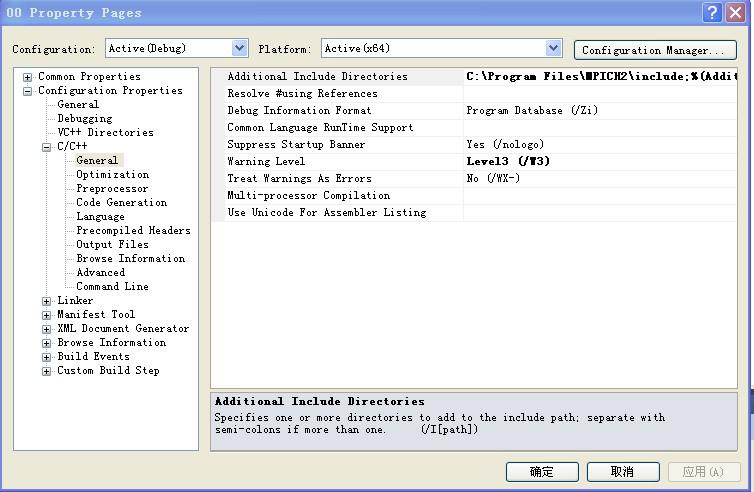
Task: Click Level3 (/W3) value
Action: tap(508, 161)
